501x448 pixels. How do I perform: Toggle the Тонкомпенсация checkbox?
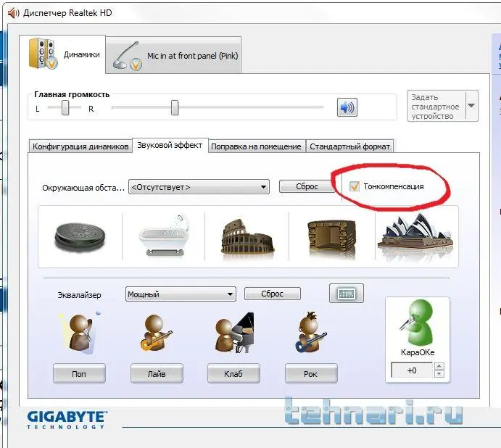(x=355, y=186)
